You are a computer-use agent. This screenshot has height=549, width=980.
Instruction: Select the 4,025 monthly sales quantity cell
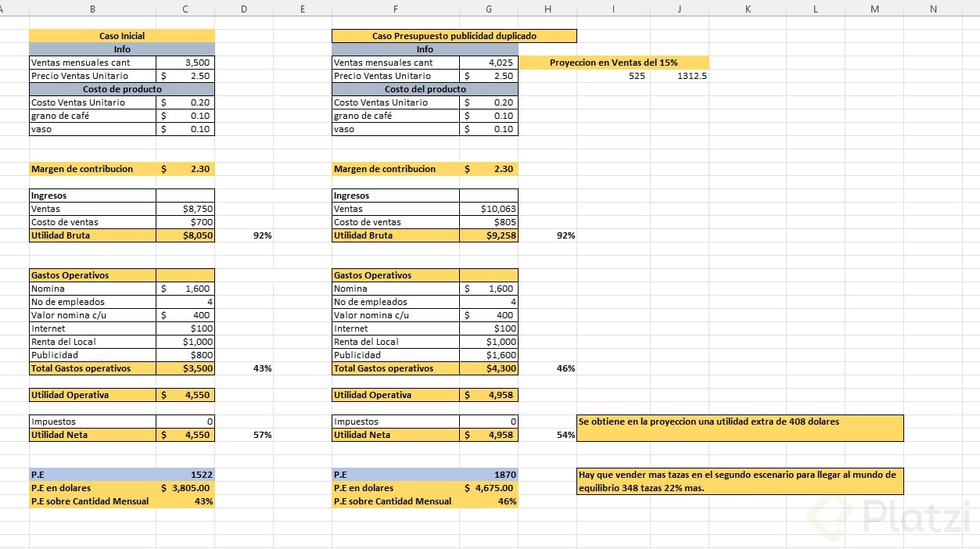[x=489, y=63]
